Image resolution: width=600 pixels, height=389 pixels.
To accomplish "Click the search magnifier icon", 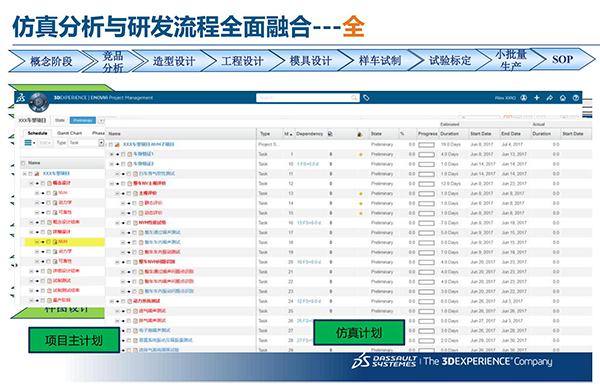I will [x=354, y=98].
